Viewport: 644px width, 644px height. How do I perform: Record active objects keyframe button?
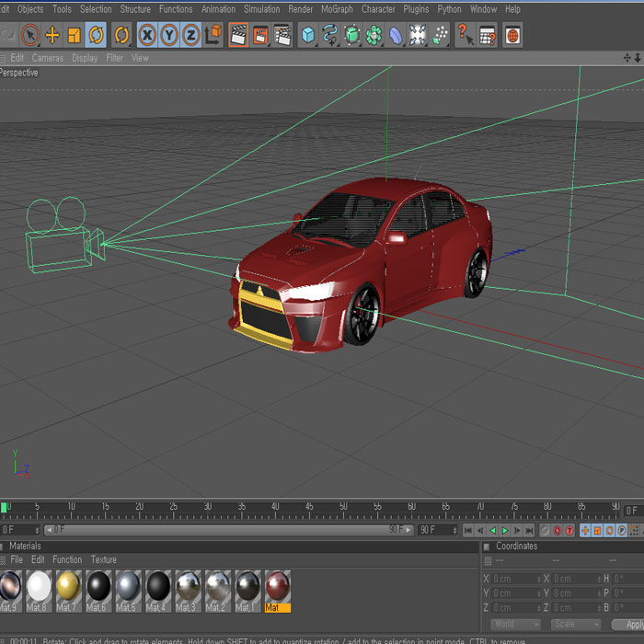pyautogui.click(x=545, y=530)
